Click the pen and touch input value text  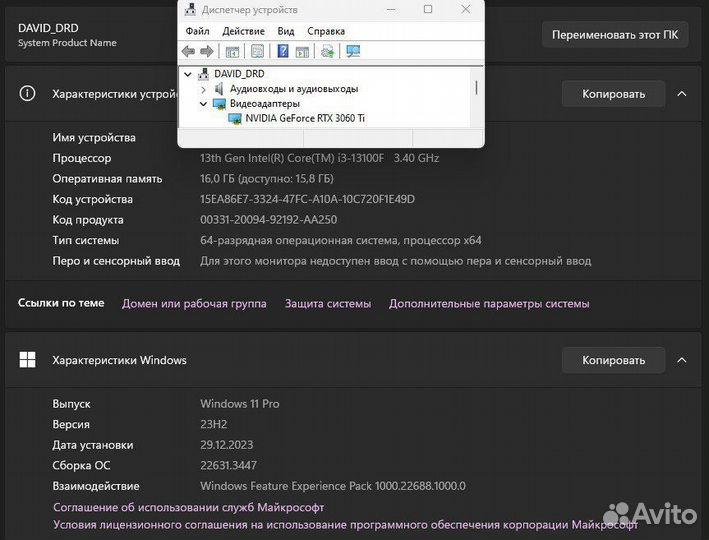pyautogui.click(x=396, y=261)
